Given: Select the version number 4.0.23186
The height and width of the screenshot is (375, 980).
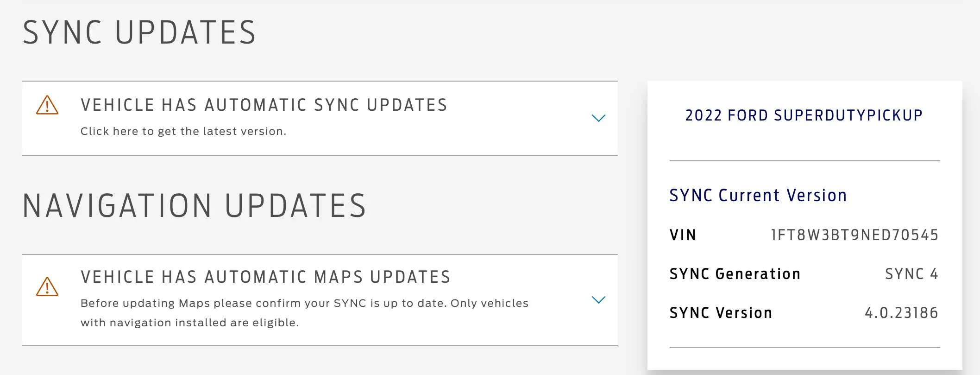Looking at the screenshot, I should click(x=901, y=313).
